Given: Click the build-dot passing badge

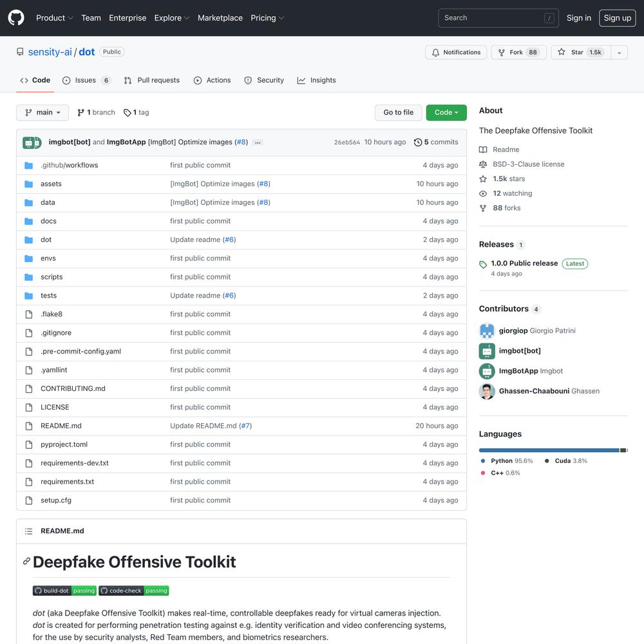Looking at the screenshot, I should coord(64,591).
